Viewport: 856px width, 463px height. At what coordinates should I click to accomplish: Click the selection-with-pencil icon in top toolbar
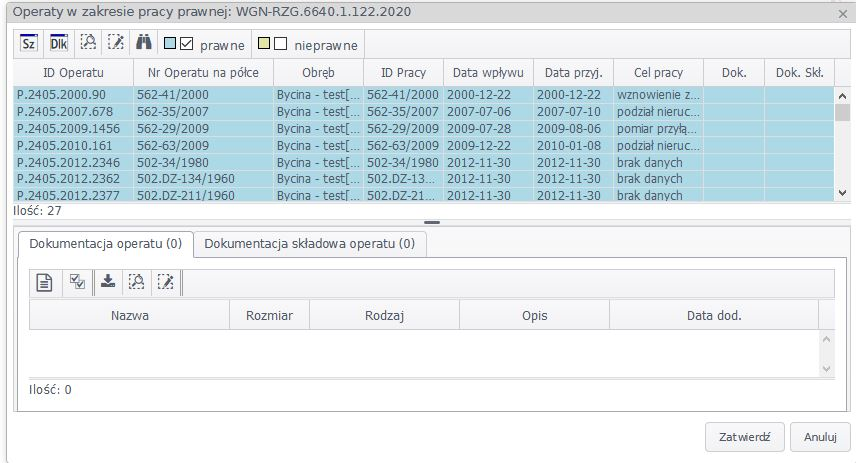pyautogui.click(x=115, y=43)
